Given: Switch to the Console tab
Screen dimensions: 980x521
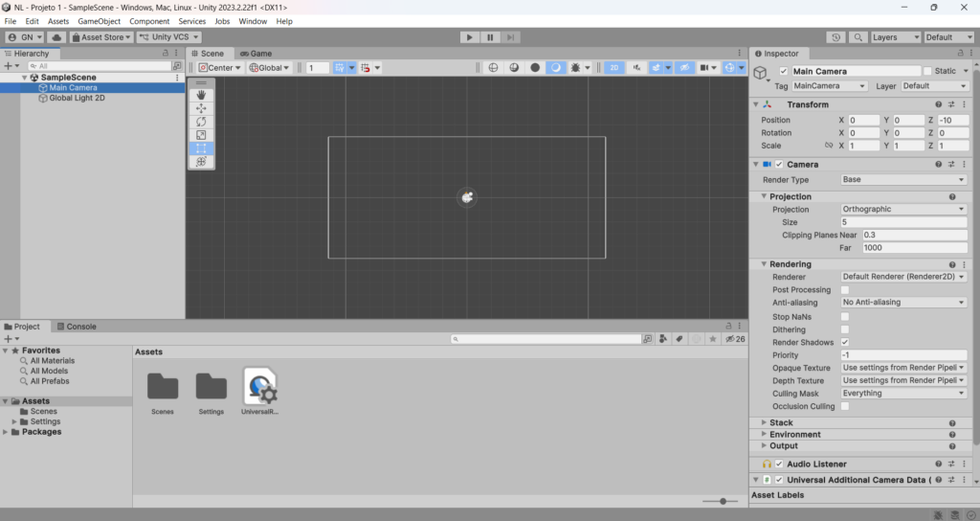Looking at the screenshot, I should (x=77, y=327).
